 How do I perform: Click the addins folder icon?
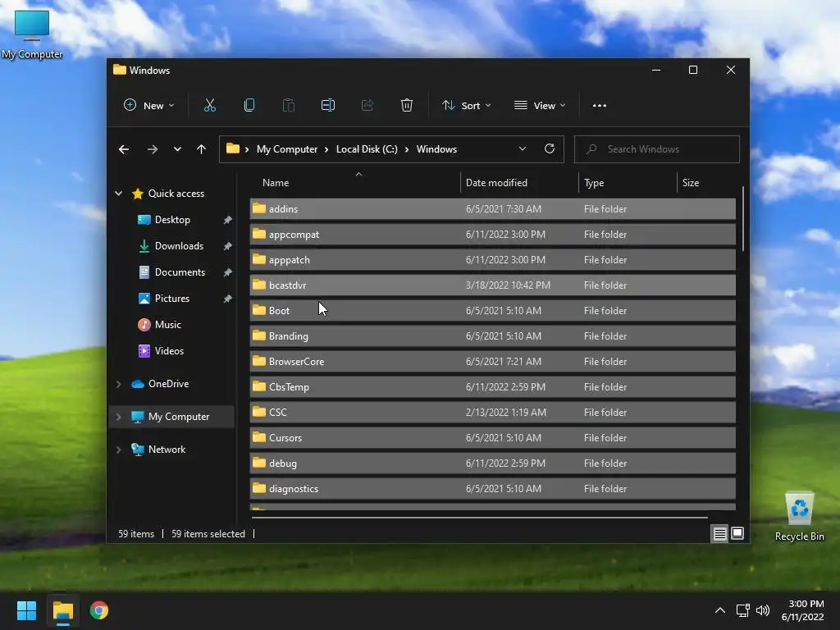[x=259, y=208]
